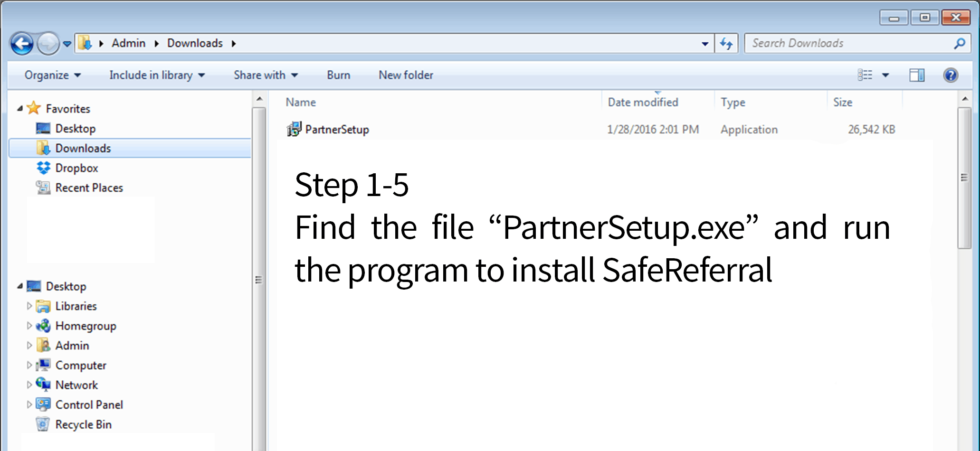Expand the Libraries tree node
Viewport: 980px width, 451px height.
[x=29, y=306]
